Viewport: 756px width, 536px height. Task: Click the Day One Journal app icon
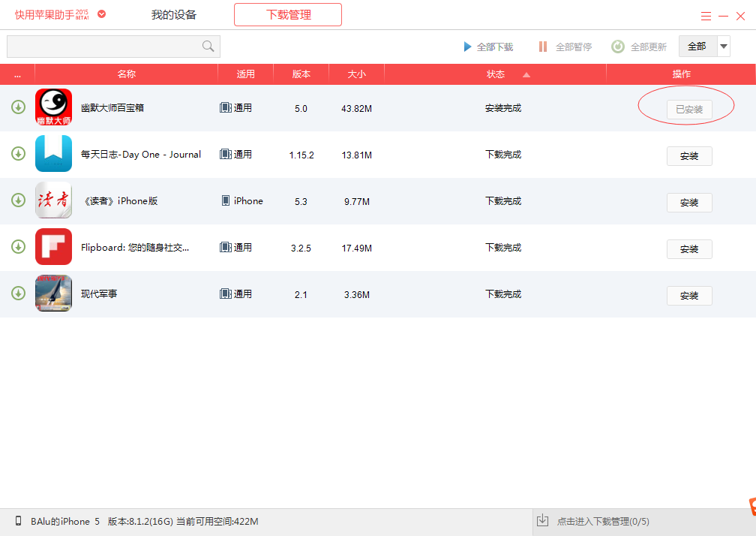(x=53, y=154)
